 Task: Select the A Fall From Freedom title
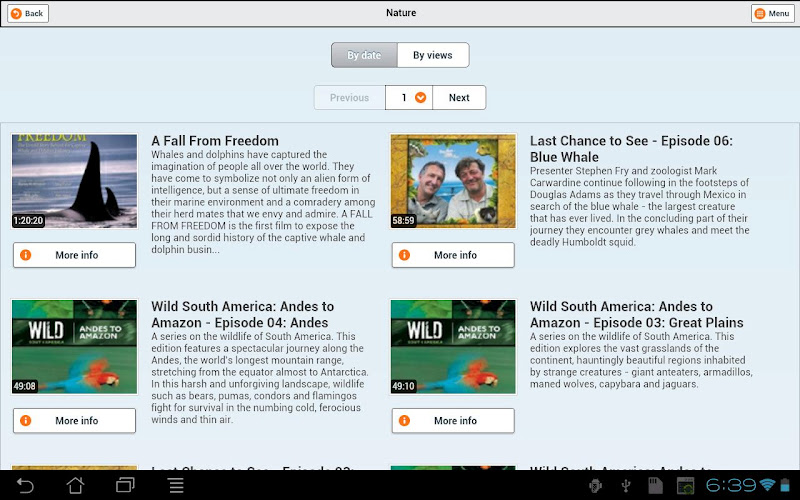[215, 141]
